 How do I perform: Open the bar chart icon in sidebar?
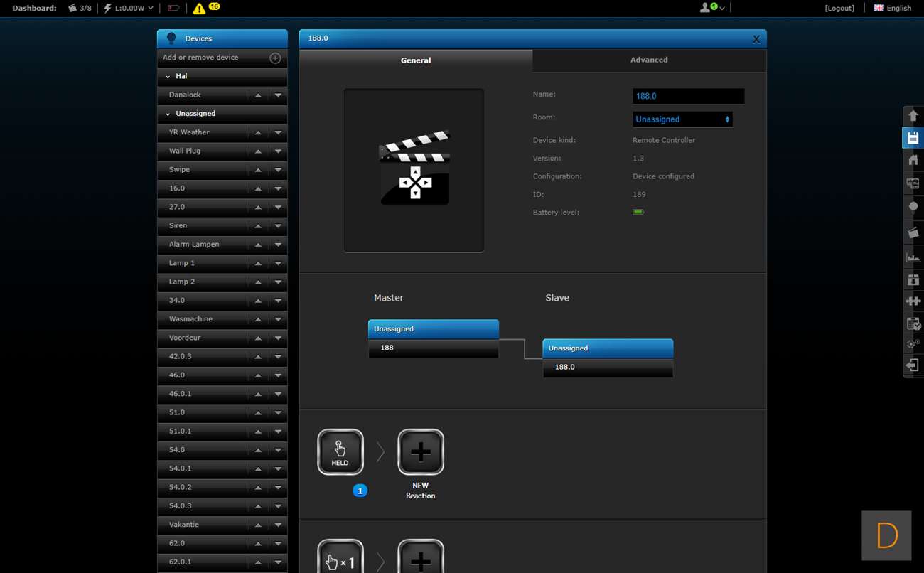click(x=913, y=257)
